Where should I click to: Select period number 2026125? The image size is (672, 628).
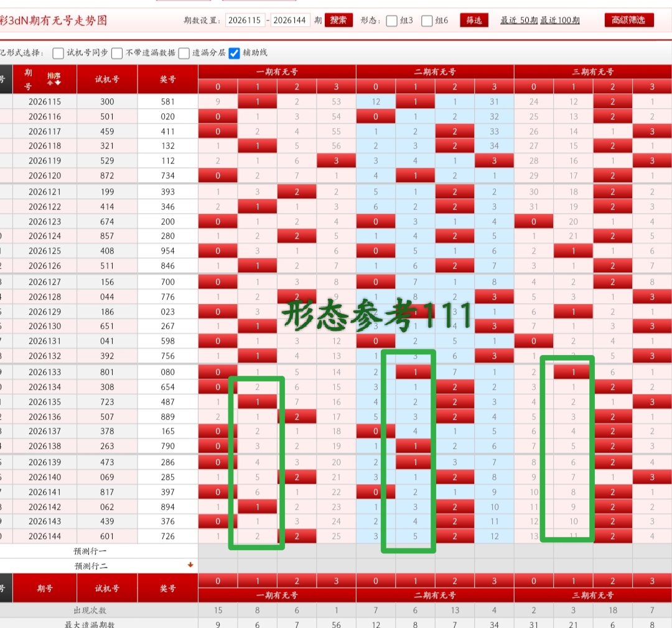(45, 251)
